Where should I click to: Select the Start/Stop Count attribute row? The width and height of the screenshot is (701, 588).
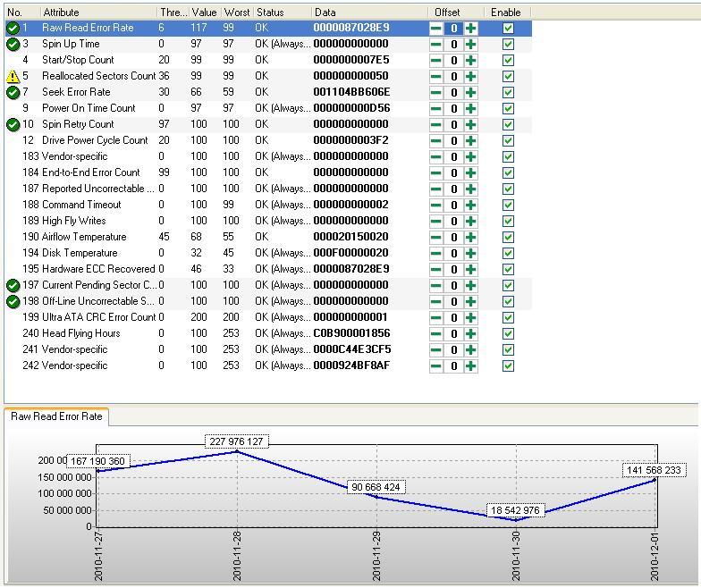(268, 61)
